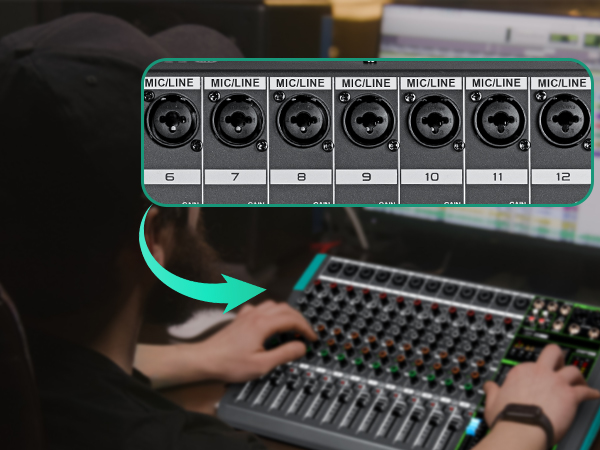Viewport: 600px width, 450px height.
Task: Select the MIC/LINE label above channel 12
Action: click(561, 83)
